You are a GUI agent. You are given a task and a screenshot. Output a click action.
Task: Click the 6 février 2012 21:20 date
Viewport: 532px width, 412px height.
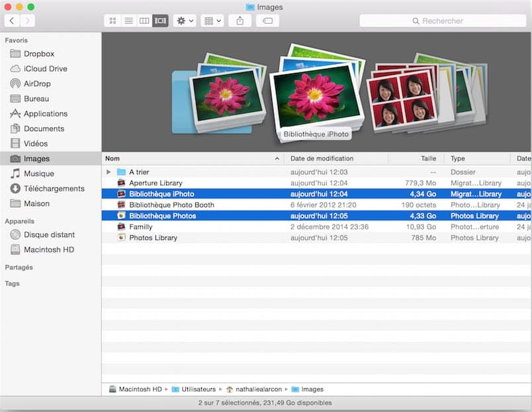click(323, 205)
